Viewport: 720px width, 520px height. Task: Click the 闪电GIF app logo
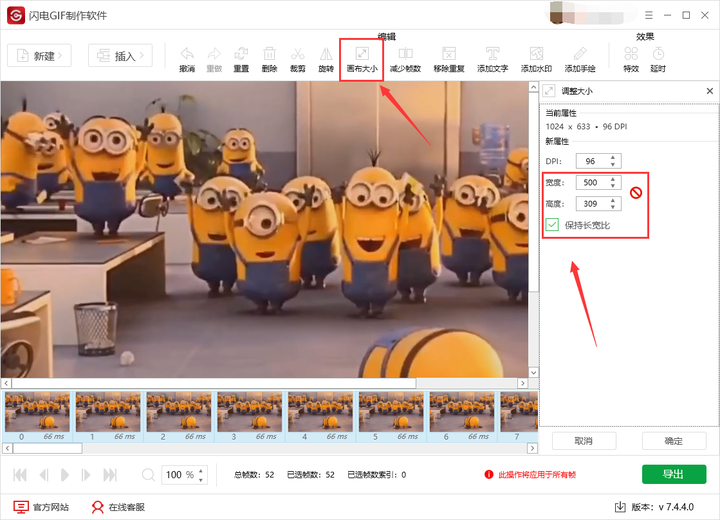coord(16,15)
